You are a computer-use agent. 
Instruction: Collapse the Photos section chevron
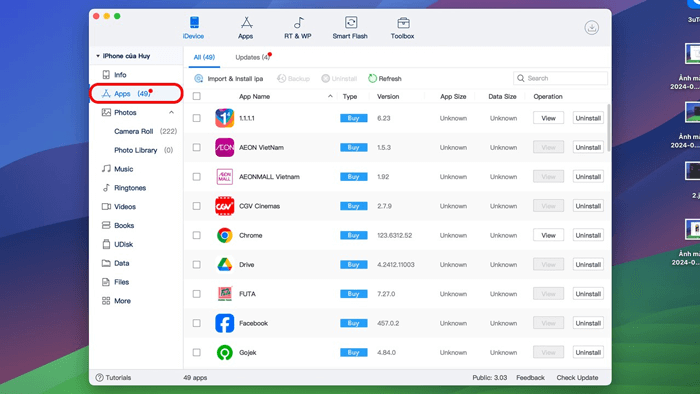click(171, 112)
